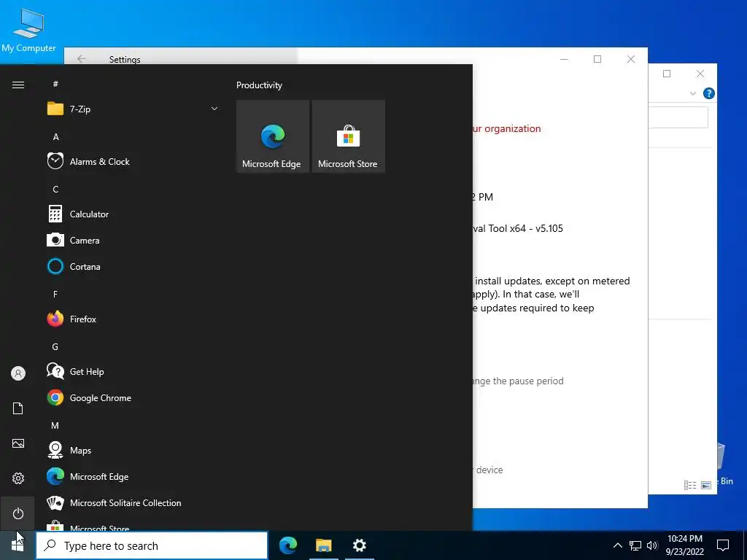
Task: Open Pictures from the Start sidebar
Action: (x=18, y=443)
